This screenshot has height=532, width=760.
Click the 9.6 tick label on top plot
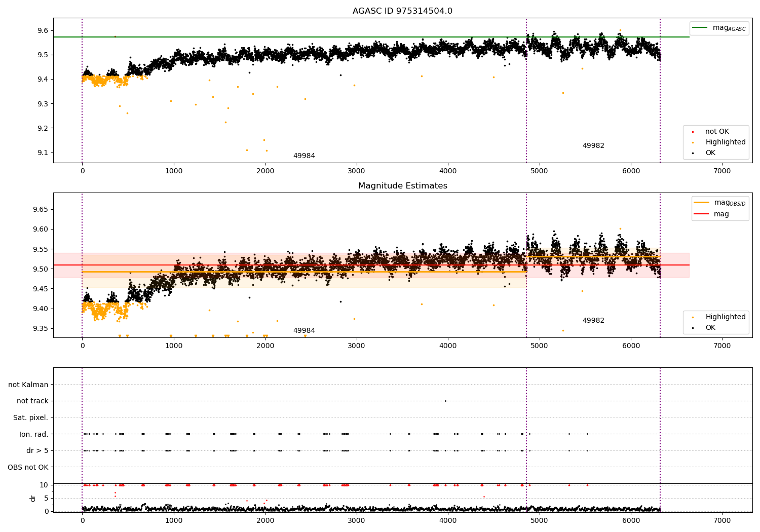[43, 31]
